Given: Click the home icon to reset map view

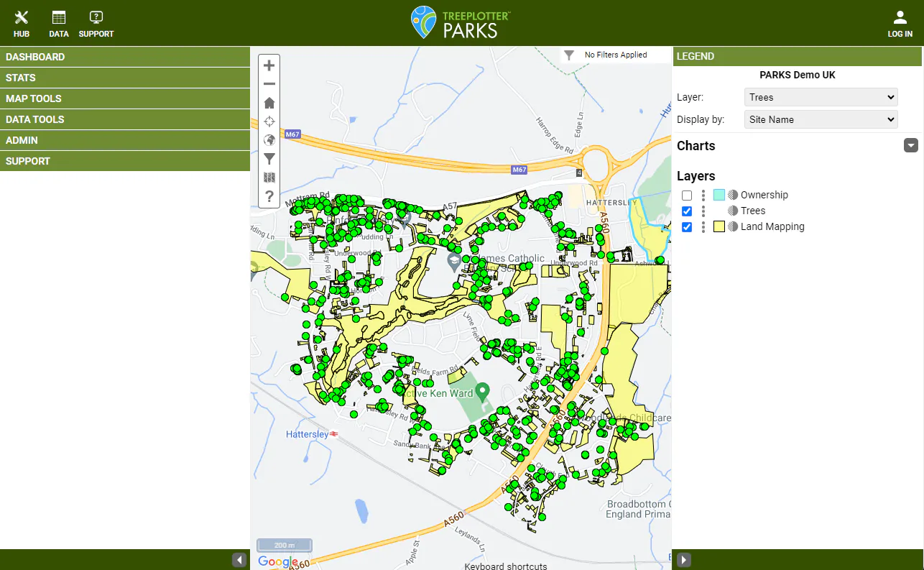Looking at the screenshot, I should (269, 102).
